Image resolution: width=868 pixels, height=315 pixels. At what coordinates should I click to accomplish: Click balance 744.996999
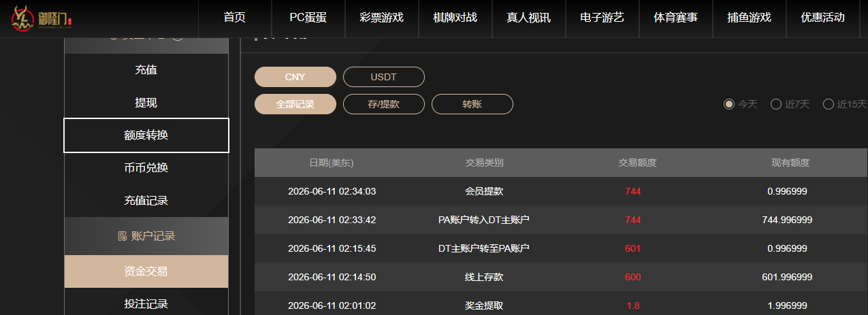[x=787, y=220]
